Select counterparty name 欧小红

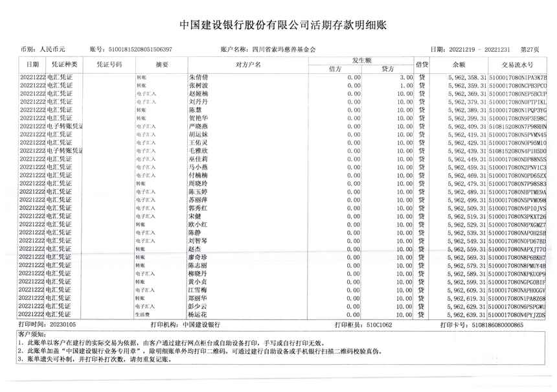(x=198, y=224)
